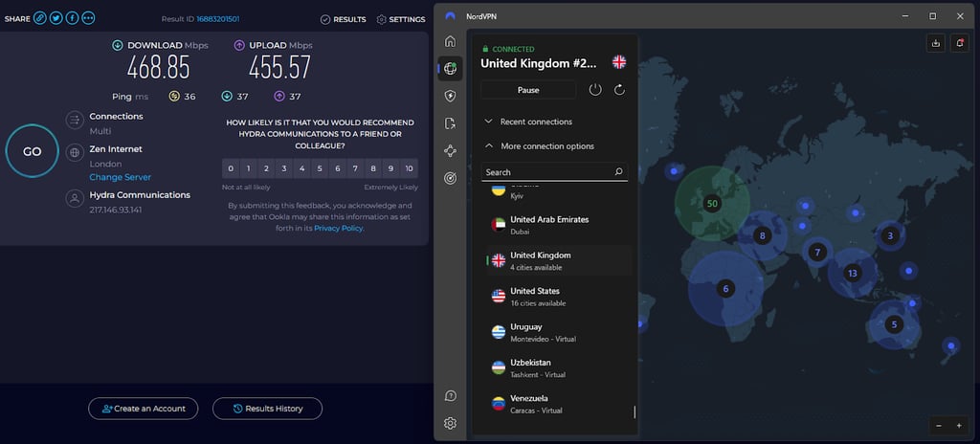Open NordVPN settings gear icon
The height and width of the screenshot is (444, 980).
[x=450, y=423]
